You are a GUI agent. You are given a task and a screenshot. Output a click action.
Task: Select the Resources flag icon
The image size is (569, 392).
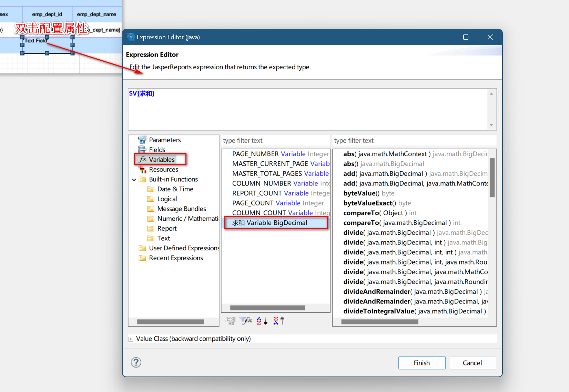click(x=142, y=169)
